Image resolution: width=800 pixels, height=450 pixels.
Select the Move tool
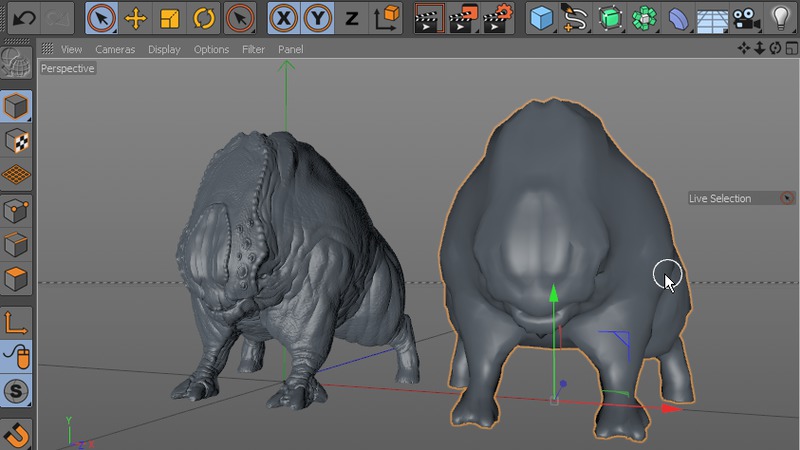coord(135,18)
